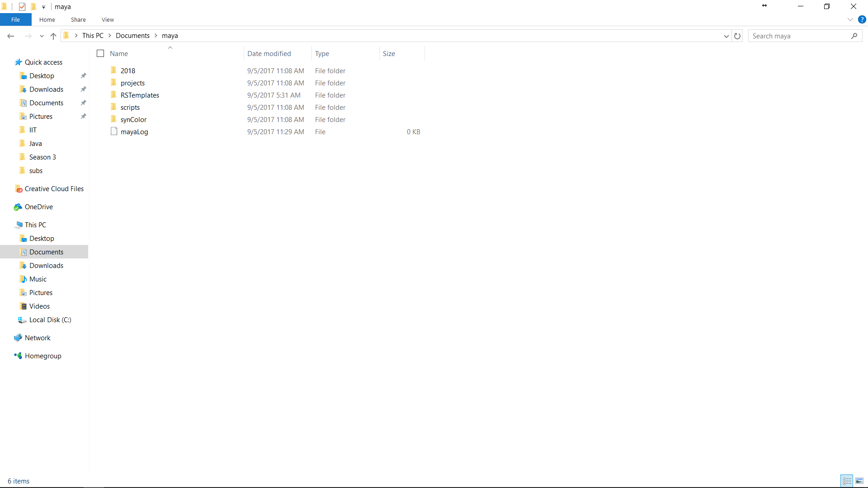Open the Creative Cloud Files entry

(54, 188)
